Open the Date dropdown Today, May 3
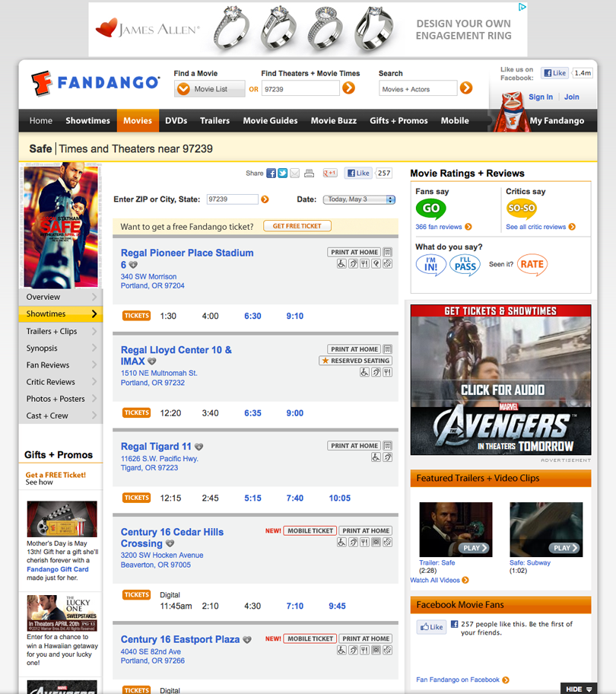Viewport: 616px width, 694px height. (x=359, y=199)
